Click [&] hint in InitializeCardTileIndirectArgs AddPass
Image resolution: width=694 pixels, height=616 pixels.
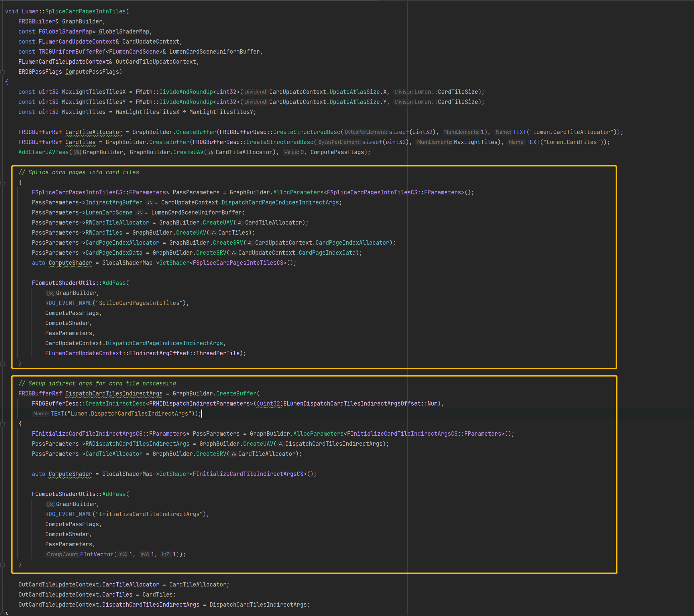point(50,504)
